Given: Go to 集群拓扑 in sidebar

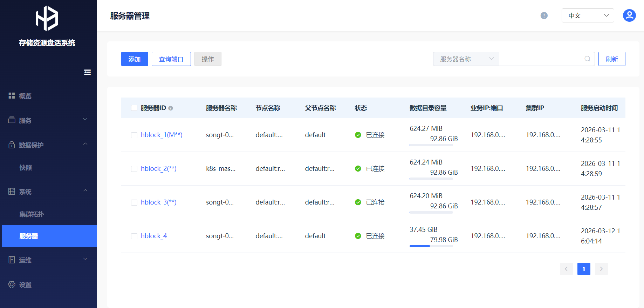Looking at the screenshot, I should tap(32, 214).
